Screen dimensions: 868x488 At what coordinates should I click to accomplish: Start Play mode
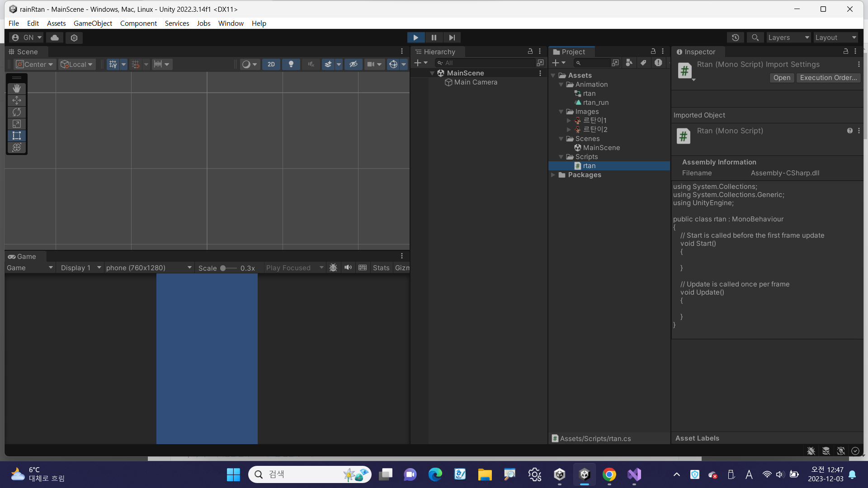(416, 38)
